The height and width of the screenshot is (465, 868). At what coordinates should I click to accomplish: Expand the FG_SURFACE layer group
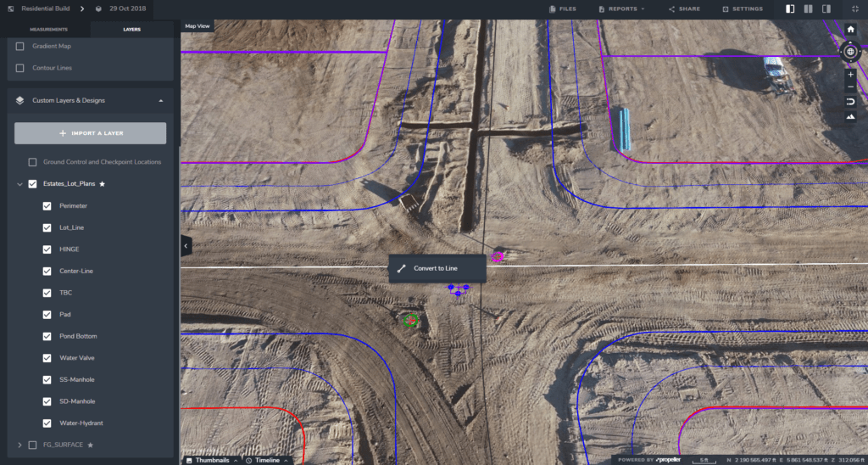click(19, 445)
